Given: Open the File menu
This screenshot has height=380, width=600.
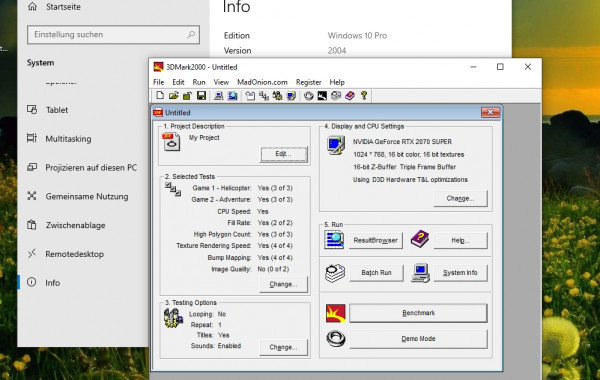Looking at the screenshot, I should tap(158, 82).
